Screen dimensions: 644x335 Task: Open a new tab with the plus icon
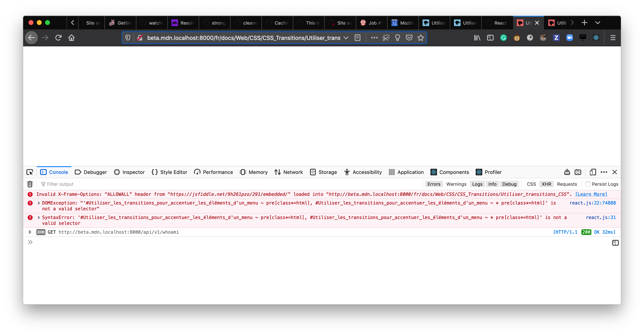click(x=584, y=23)
